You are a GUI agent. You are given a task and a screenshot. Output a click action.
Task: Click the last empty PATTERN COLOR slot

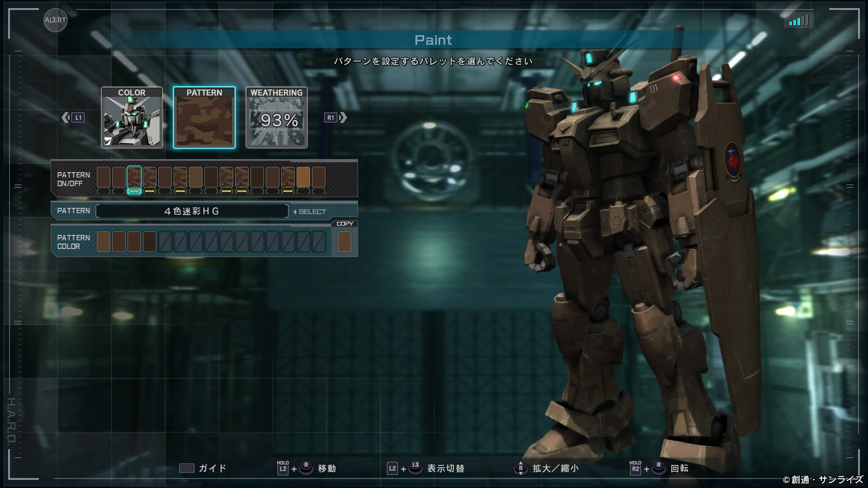point(319,242)
